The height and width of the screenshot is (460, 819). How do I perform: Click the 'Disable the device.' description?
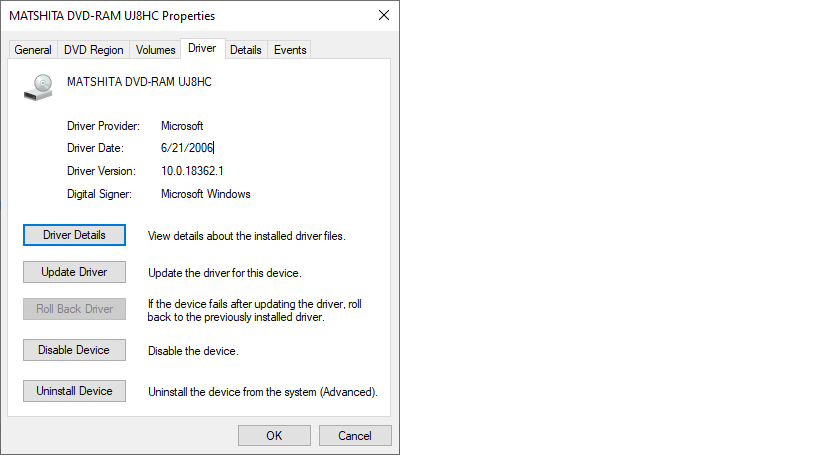(193, 351)
